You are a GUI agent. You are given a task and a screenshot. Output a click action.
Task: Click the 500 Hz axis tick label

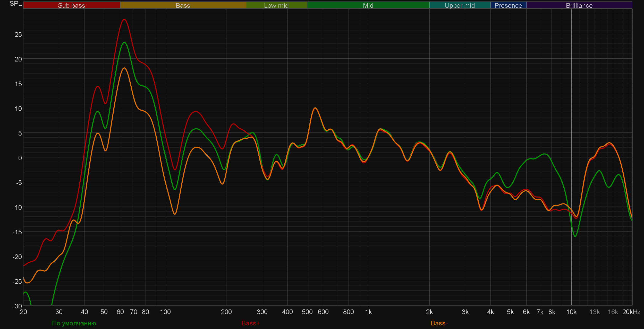(x=307, y=312)
